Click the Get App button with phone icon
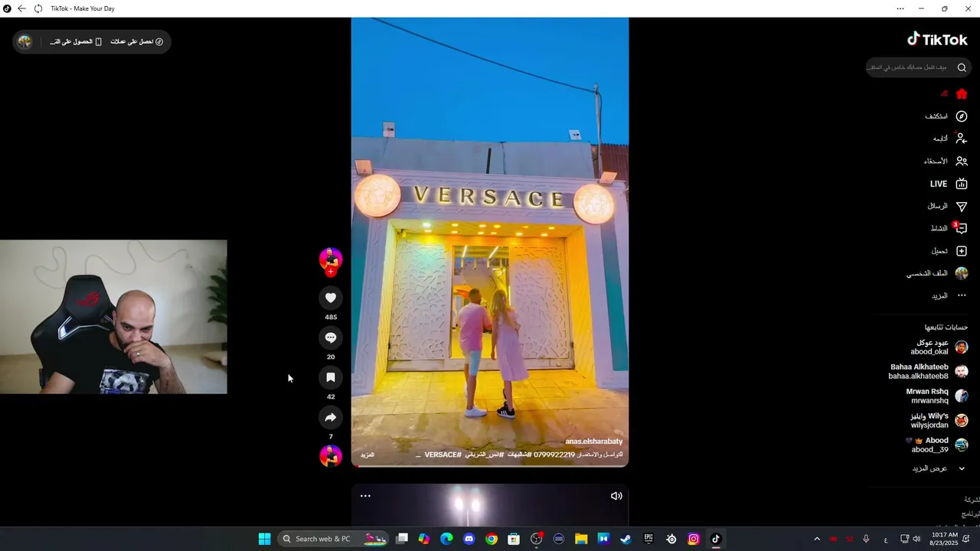Image resolution: width=980 pixels, height=551 pixels. coord(76,41)
